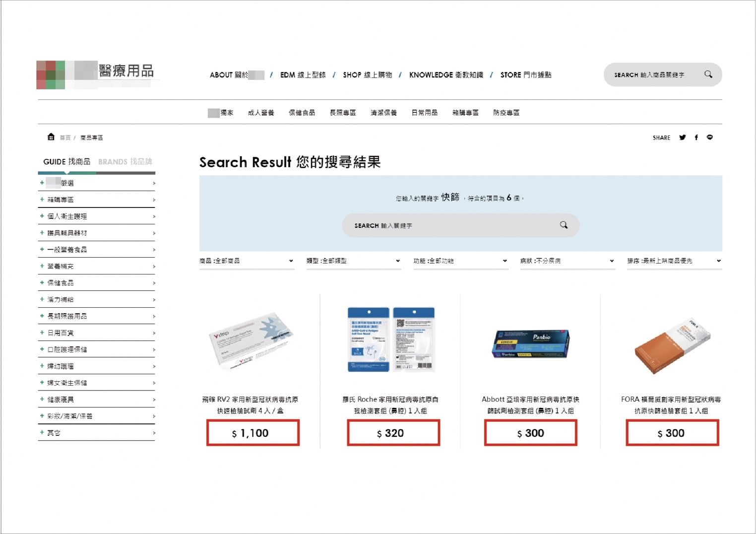Screen dimensions: 756x534
Task: Click the 獨家 top navigation link
Action: point(221,113)
